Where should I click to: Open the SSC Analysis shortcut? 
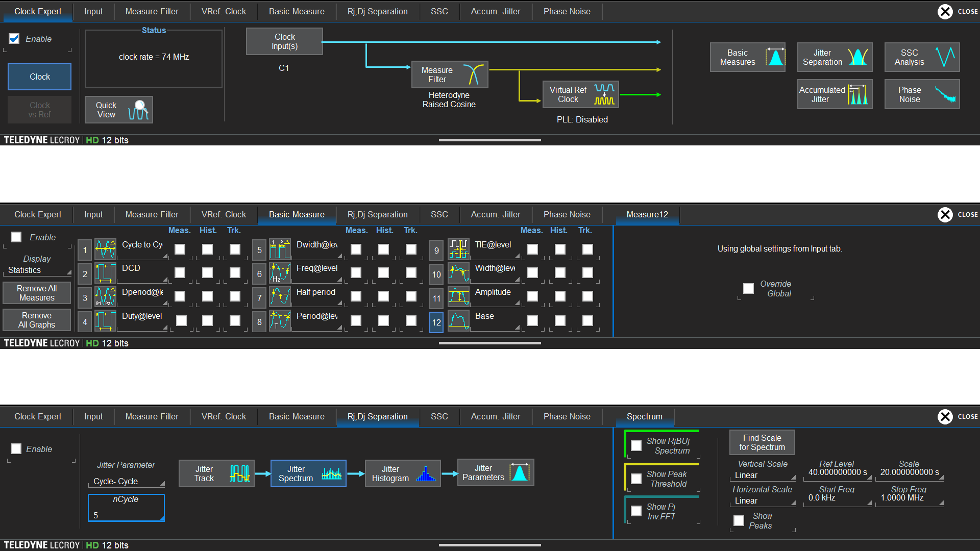[x=922, y=57]
